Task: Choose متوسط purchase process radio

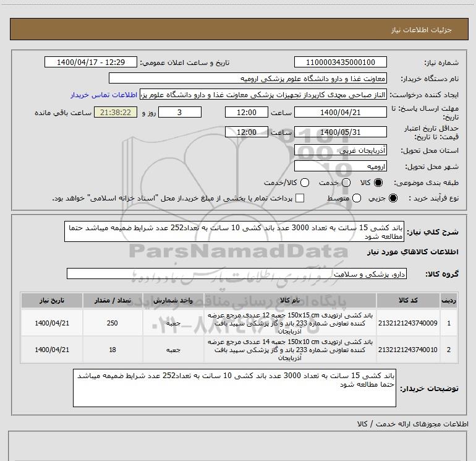Action: [x=355, y=198]
